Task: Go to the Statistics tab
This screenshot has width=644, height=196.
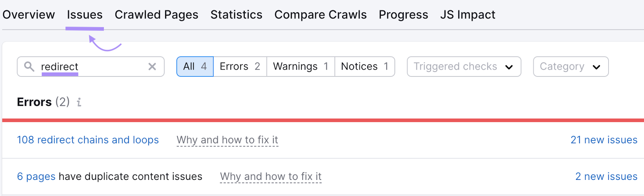Action: pos(236,15)
